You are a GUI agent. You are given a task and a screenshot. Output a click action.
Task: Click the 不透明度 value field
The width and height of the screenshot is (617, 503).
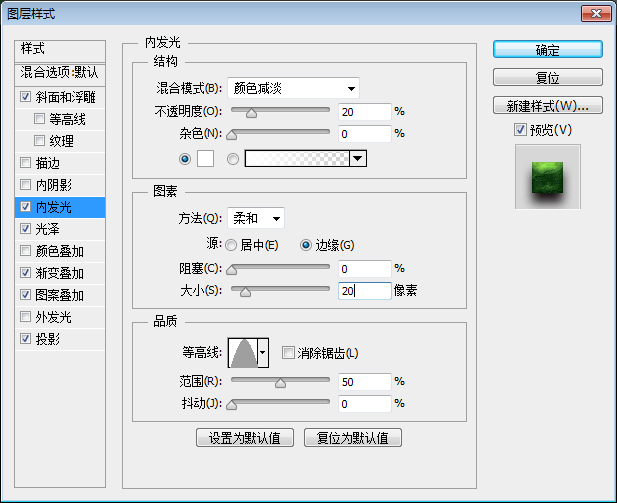pyautogui.click(x=365, y=112)
